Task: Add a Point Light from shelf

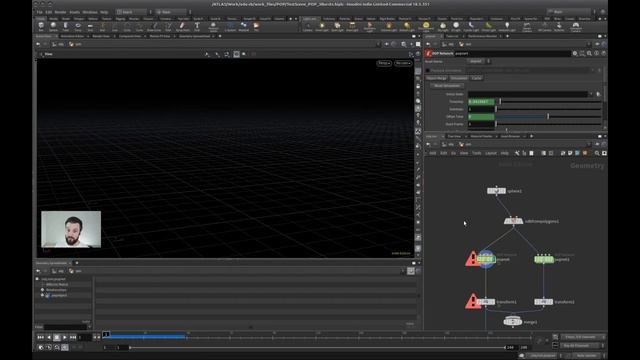Action: click(322, 27)
